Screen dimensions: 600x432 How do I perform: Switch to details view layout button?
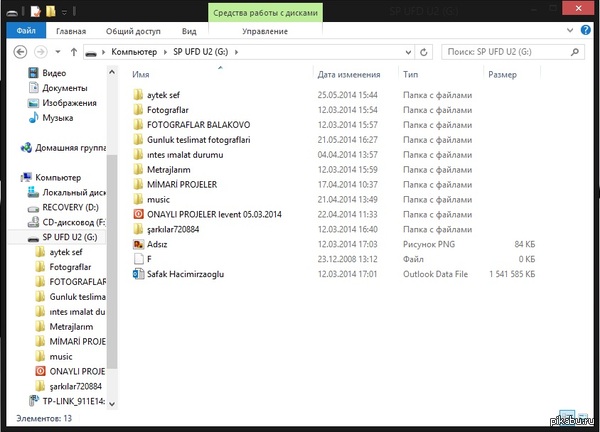pyautogui.click(x=567, y=416)
